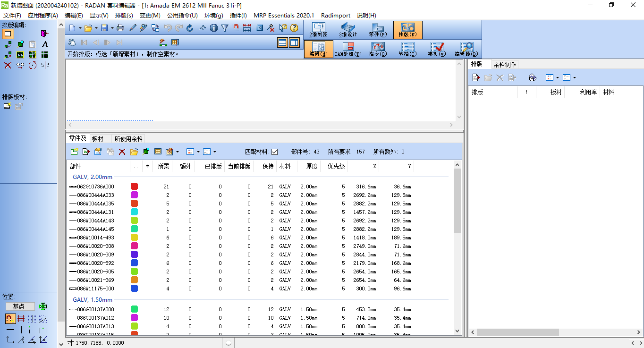The width and height of the screenshot is (644, 348).
Task: Toggle the magnet snap mode in 位置 panel
Action: 10,319
